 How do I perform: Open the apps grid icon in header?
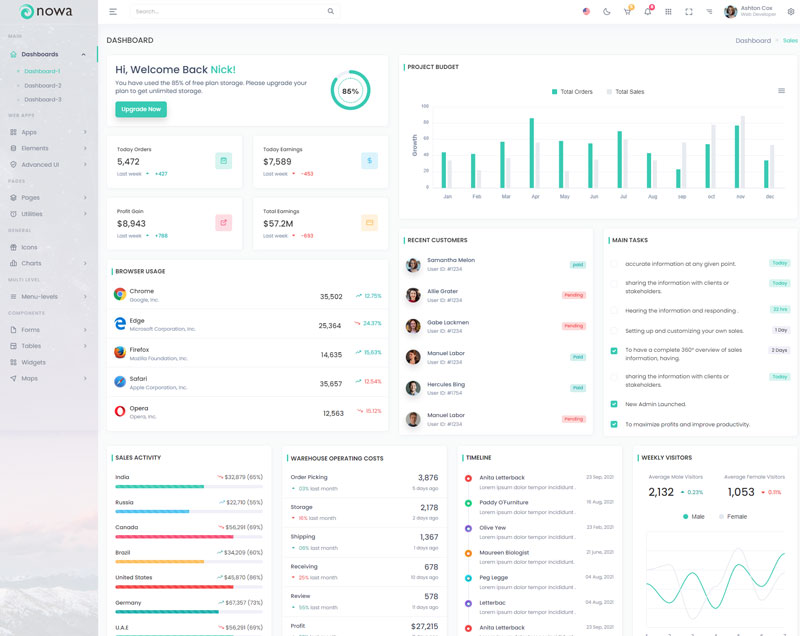(668, 12)
